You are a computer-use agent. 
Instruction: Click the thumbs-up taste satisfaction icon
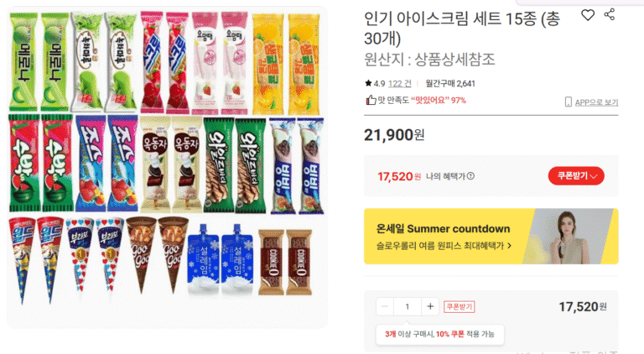click(371, 100)
